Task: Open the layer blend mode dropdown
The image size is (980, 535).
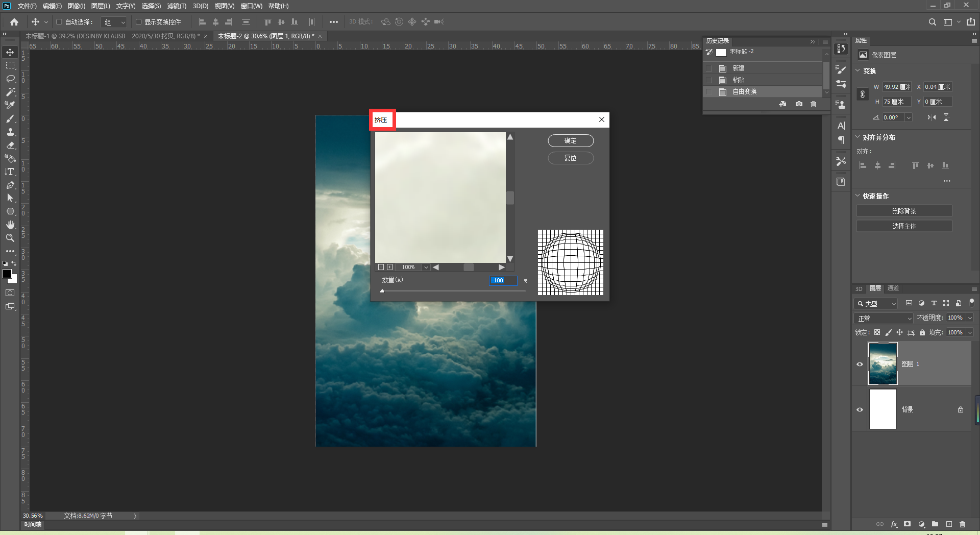Action: tap(884, 319)
